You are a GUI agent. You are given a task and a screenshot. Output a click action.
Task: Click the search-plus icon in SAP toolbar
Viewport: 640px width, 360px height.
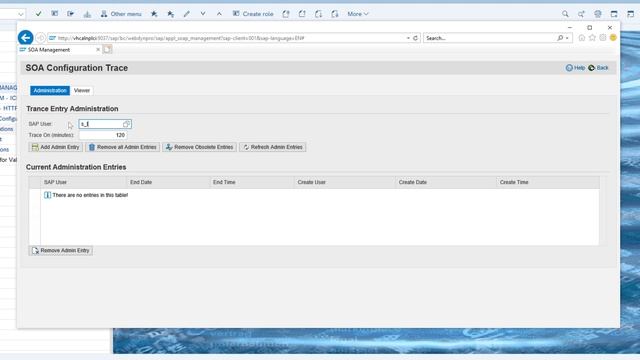pos(581,14)
